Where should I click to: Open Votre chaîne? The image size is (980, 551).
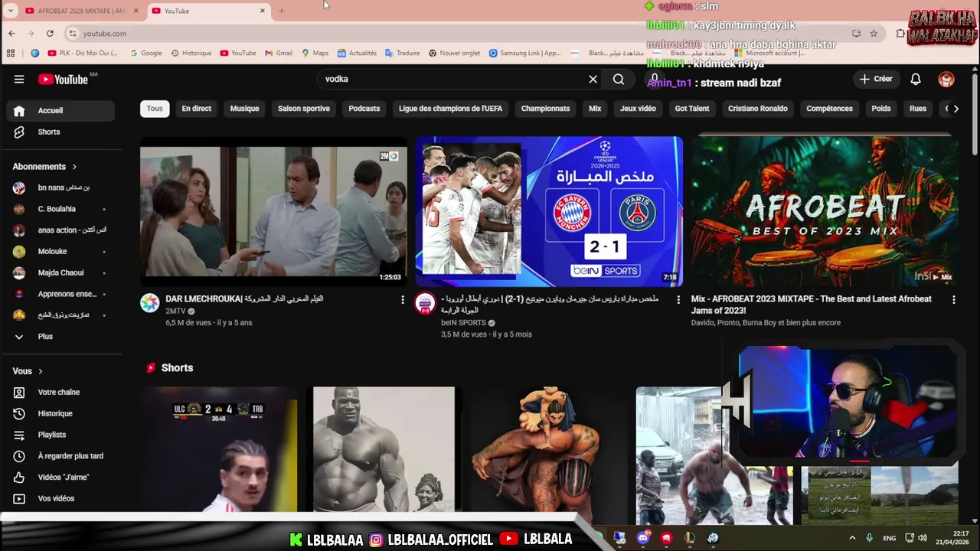click(x=60, y=392)
